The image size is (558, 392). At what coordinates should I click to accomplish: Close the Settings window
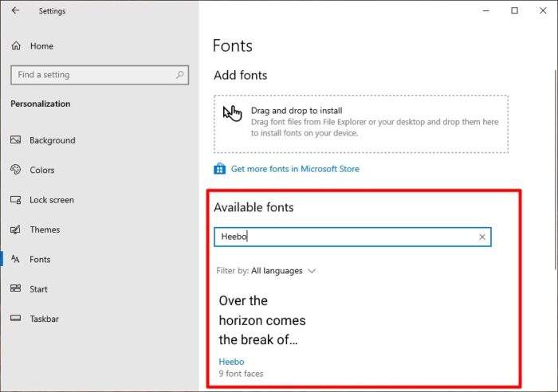click(543, 10)
